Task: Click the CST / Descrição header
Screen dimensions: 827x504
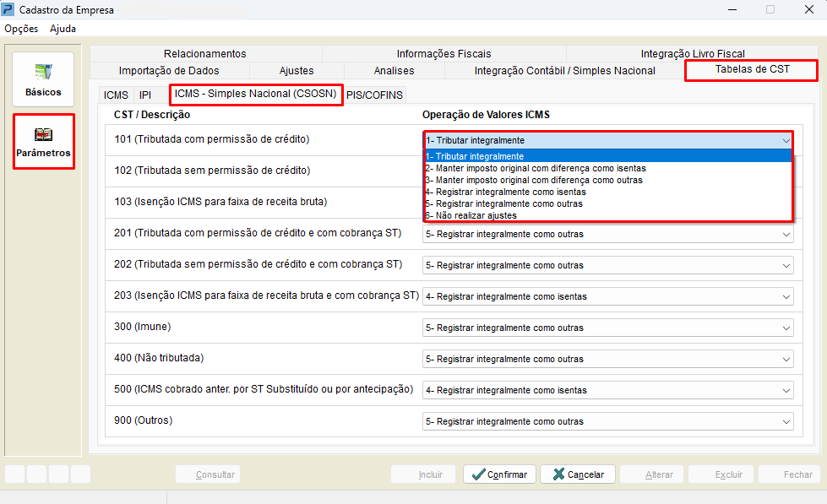Action: pos(152,115)
